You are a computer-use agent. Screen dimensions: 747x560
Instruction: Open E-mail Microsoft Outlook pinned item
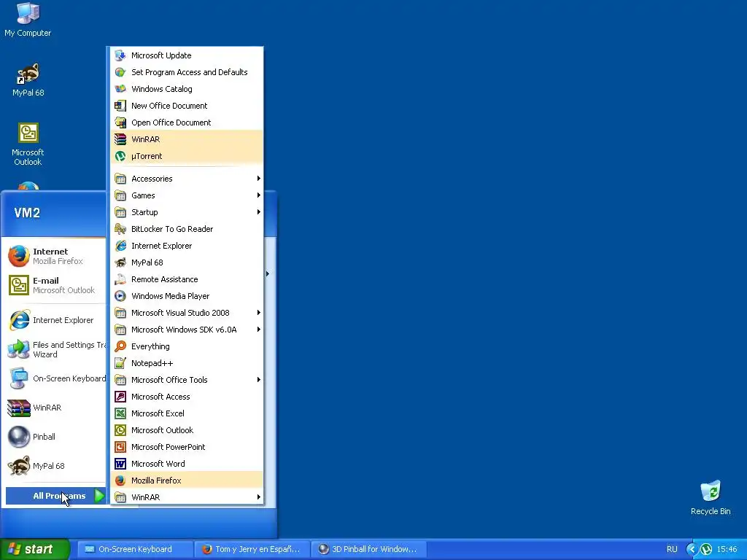55,285
